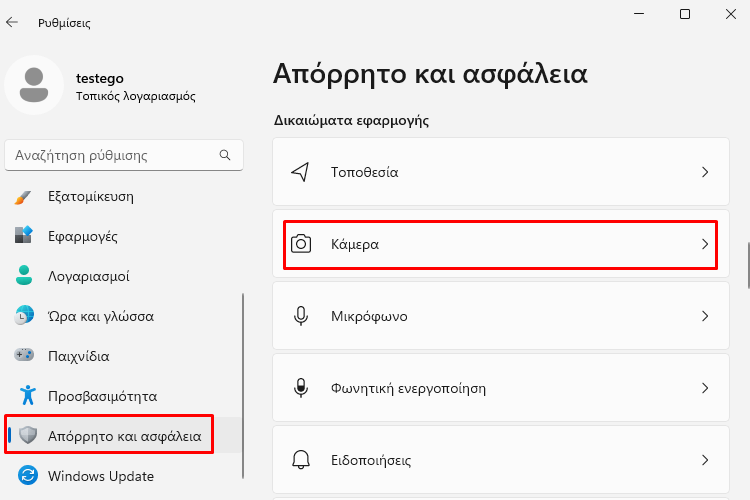
Task: Open the testego user profile
Action: click(100, 86)
